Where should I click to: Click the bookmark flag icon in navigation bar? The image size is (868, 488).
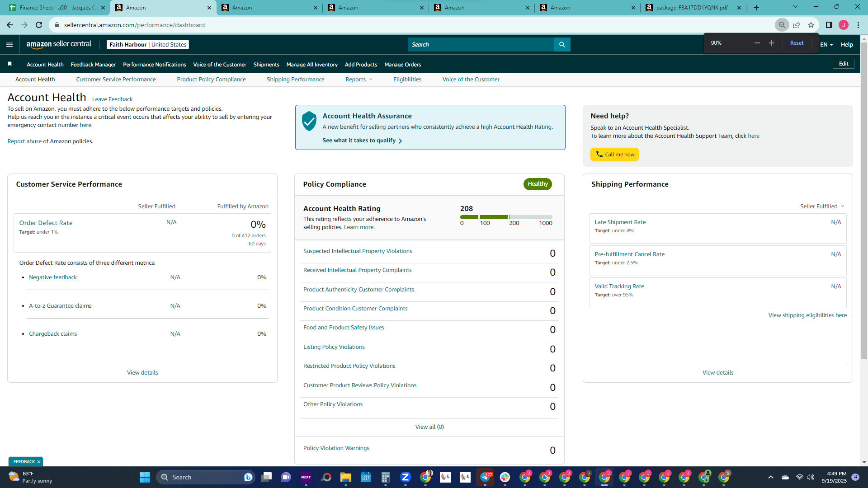tap(9, 64)
